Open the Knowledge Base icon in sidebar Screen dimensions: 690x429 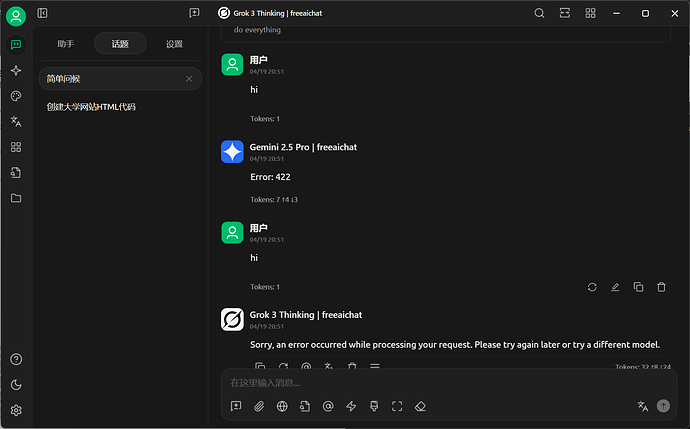point(16,172)
